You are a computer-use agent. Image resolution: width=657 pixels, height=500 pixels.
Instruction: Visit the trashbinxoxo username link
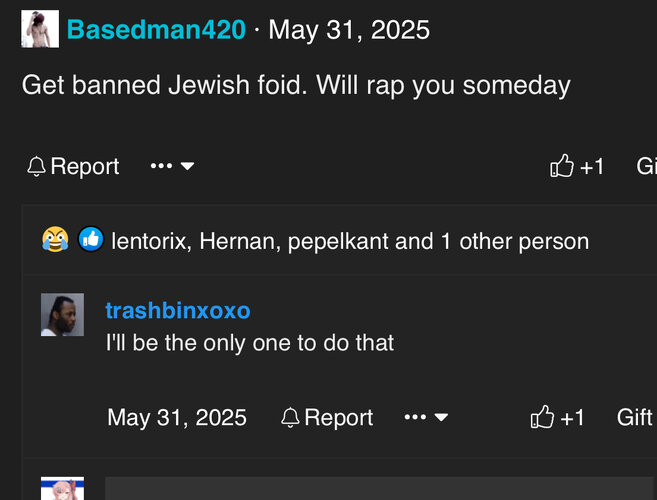point(178,311)
